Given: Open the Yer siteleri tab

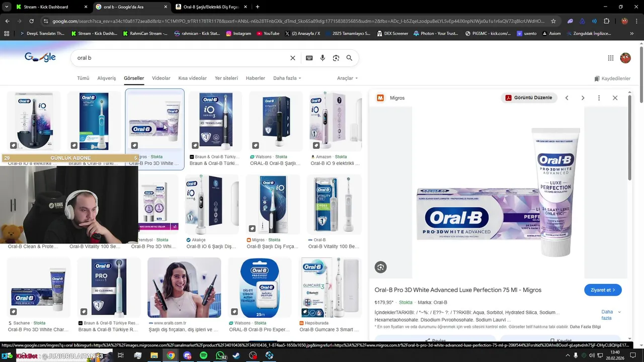Looking at the screenshot, I should tap(226, 78).
